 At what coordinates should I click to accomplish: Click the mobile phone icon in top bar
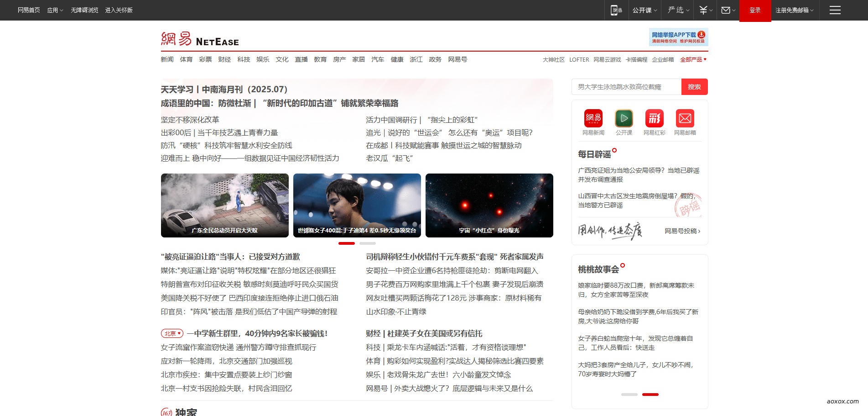(616, 10)
